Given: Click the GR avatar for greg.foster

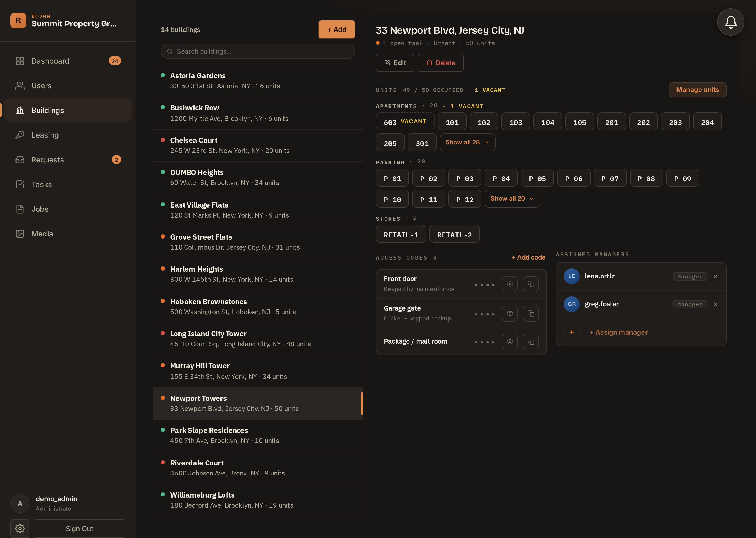Looking at the screenshot, I should (x=572, y=304).
